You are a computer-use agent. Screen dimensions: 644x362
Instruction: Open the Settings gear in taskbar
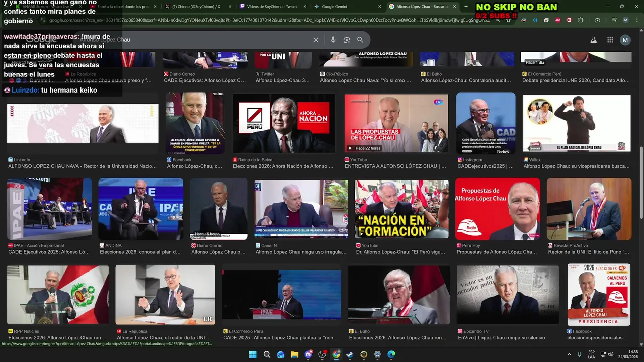(x=377, y=354)
